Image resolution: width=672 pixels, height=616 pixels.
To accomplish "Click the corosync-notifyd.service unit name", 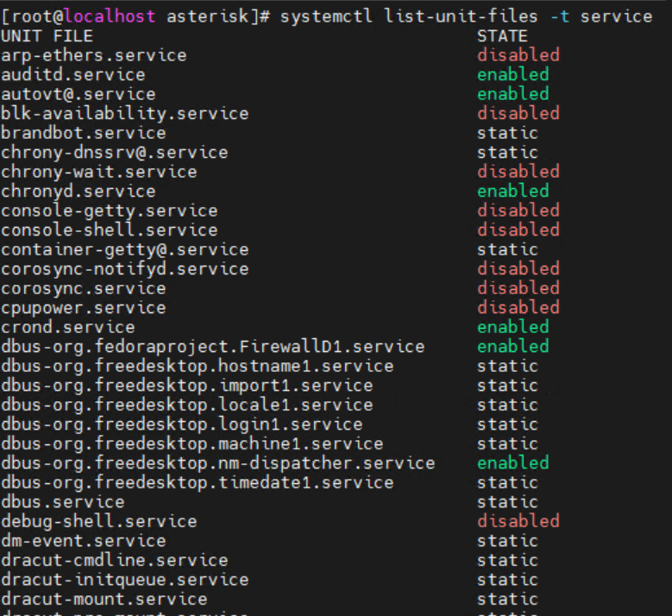I will [x=124, y=269].
